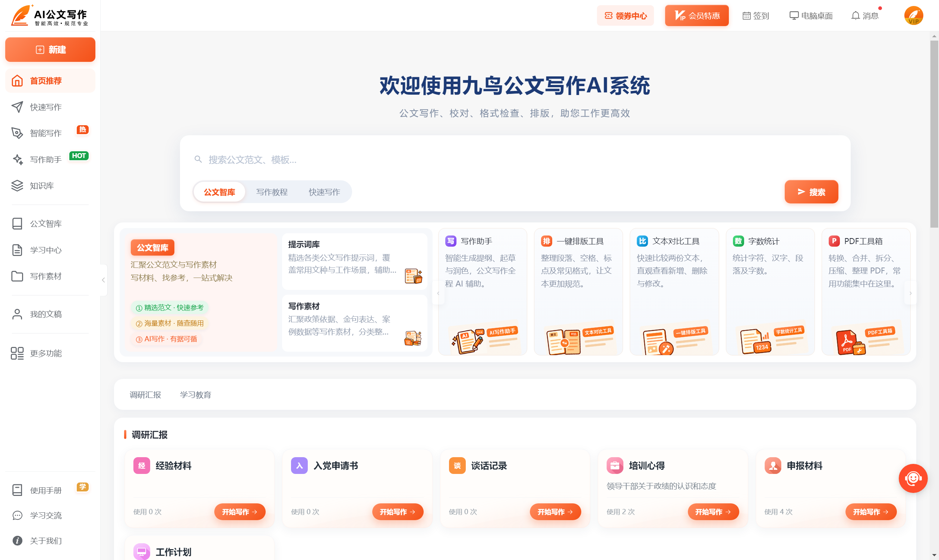Show previous tools with left carousel arrow
This screenshot has height=560, width=939.
(x=438, y=293)
